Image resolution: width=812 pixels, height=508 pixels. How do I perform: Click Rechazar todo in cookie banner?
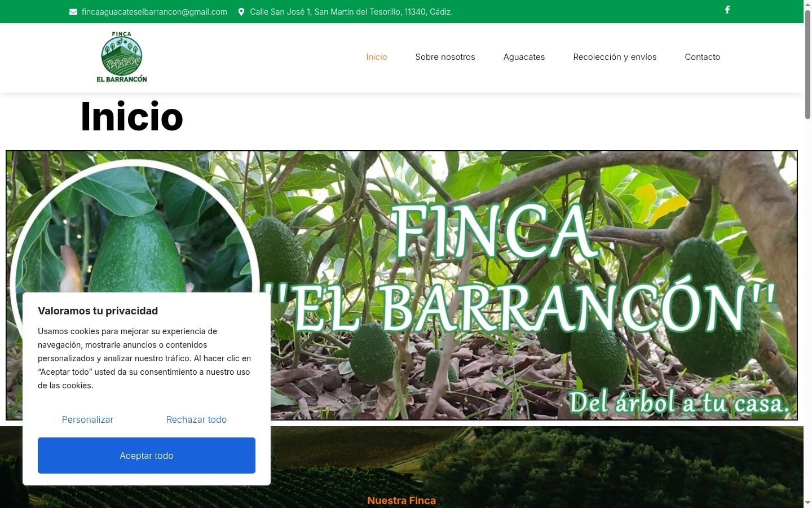click(196, 419)
